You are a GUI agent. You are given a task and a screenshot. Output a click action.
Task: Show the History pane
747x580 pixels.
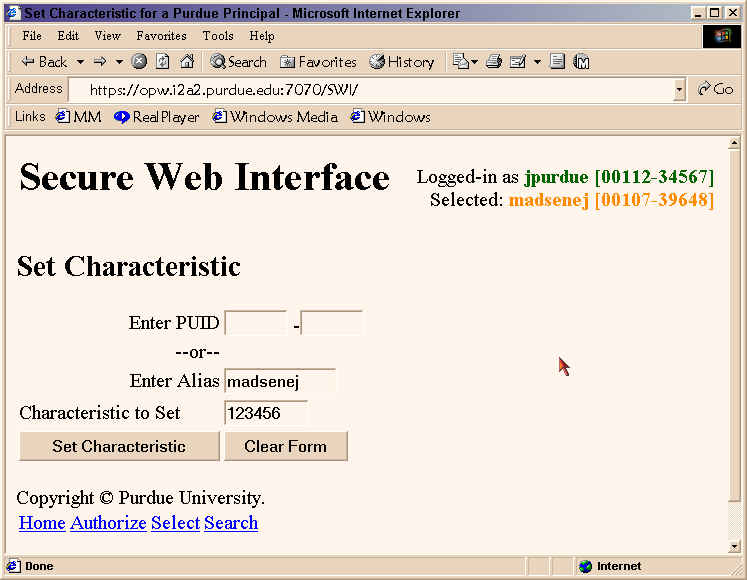point(402,62)
